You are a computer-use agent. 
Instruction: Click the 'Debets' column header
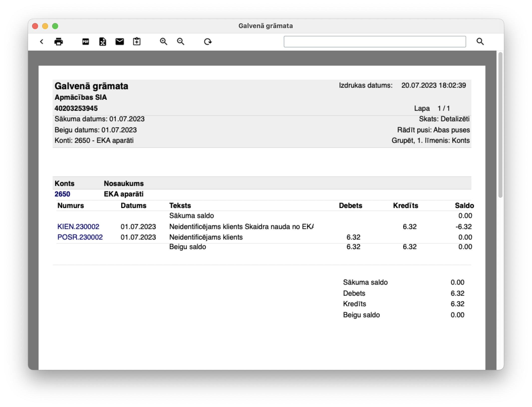(x=350, y=206)
